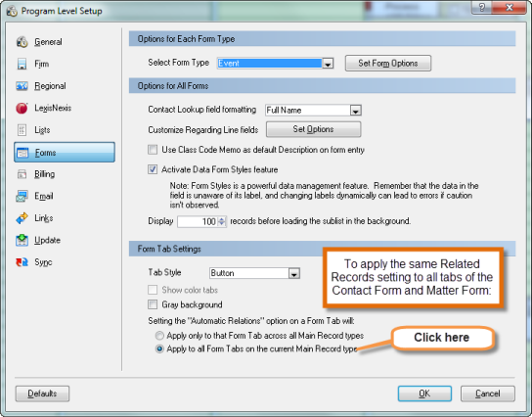Open the Select Form Type dropdown

click(328, 64)
